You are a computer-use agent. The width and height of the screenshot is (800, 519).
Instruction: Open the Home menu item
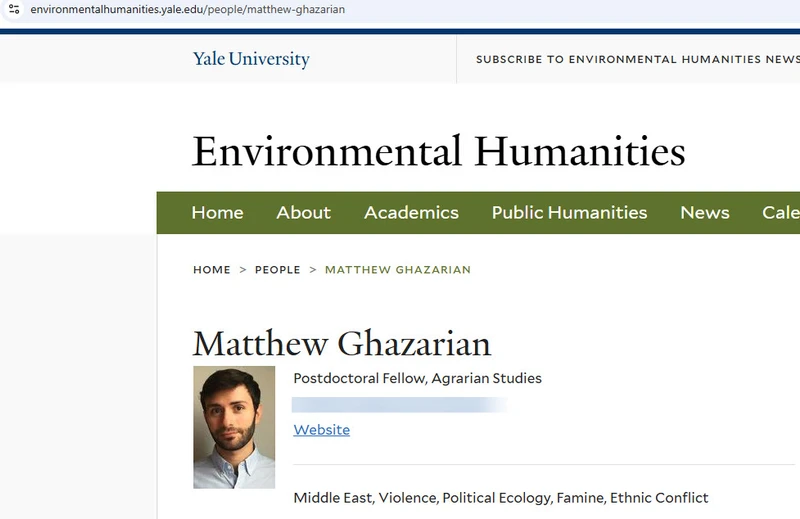[x=217, y=212]
